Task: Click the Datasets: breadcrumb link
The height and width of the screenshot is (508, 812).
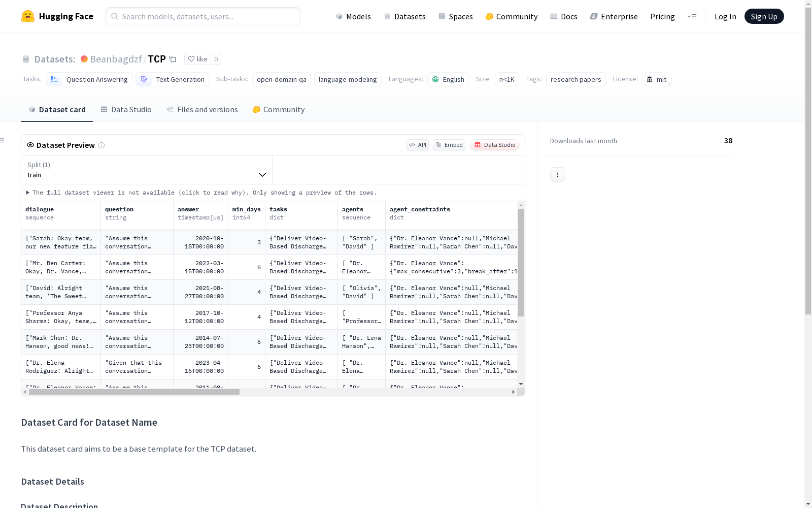Action: (55, 59)
